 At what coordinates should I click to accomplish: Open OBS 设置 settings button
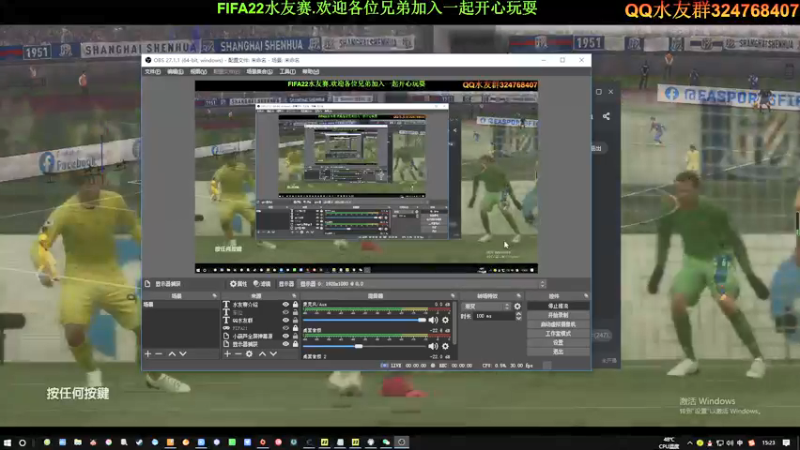(x=558, y=343)
